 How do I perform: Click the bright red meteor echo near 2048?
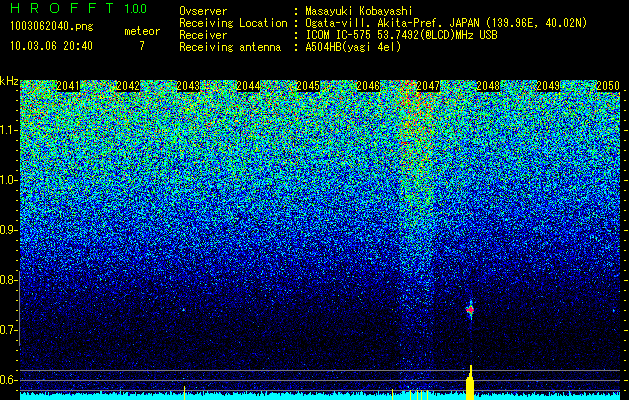pyautogui.click(x=470, y=310)
